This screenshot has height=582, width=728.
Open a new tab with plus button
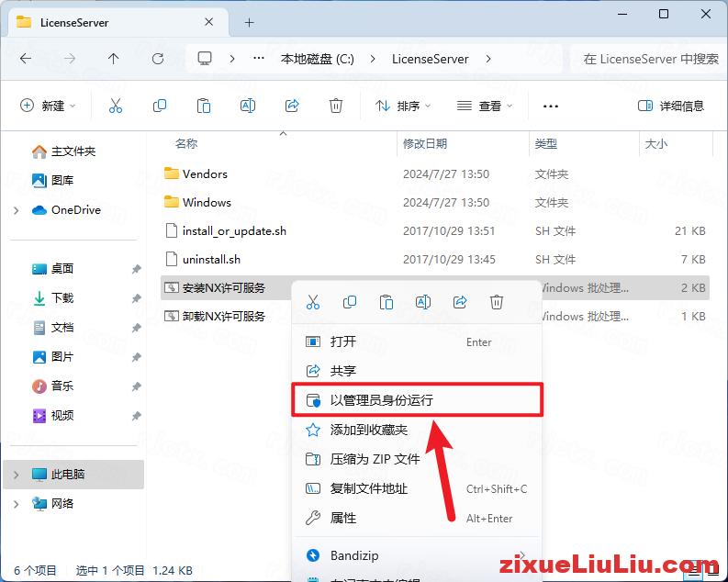(x=250, y=22)
